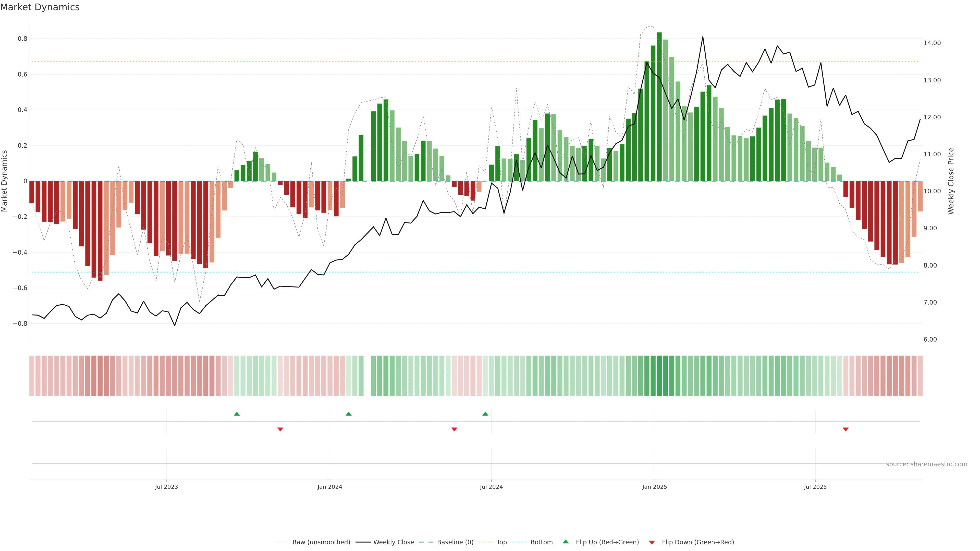Click the red Flip Down triangle in legend
This screenshot has height=551, width=980.
coord(652,542)
